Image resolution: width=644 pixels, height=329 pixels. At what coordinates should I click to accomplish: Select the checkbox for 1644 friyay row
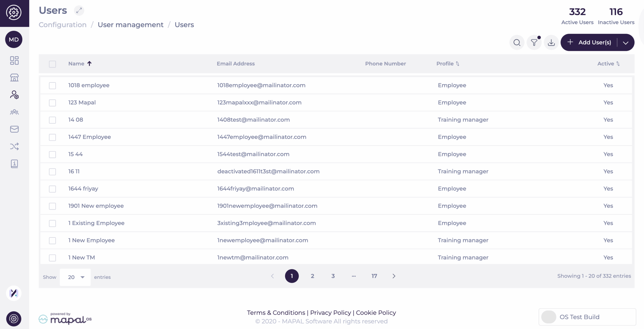coord(52,189)
